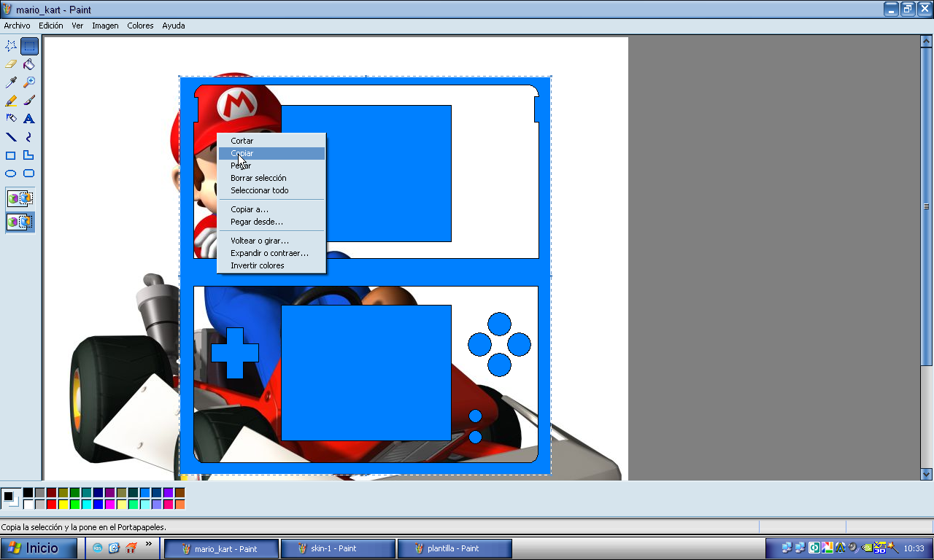This screenshot has height=560, width=934.
Task: Choose Expandir o contraer... option
Action: (271, 253)
